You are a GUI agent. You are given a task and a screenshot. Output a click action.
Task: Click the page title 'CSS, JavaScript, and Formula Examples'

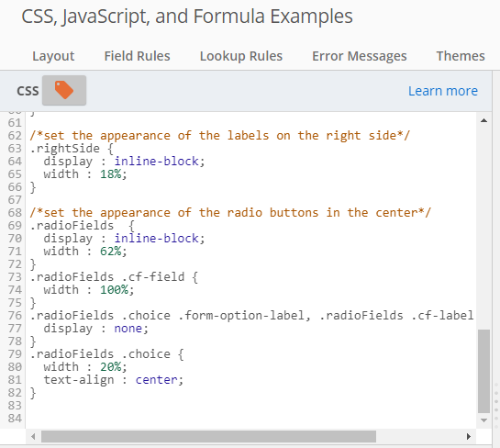click(x=187, y=17)
